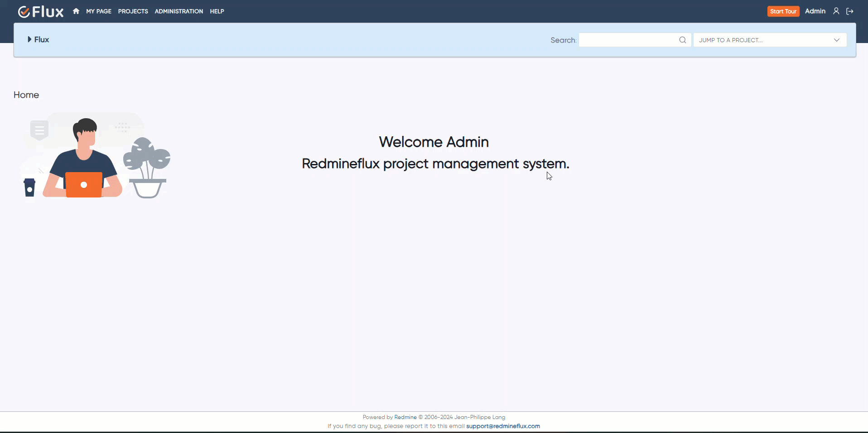This screenshot has height=433, width=868.
Task: Click the Admin username link
Action: point(815,11)
